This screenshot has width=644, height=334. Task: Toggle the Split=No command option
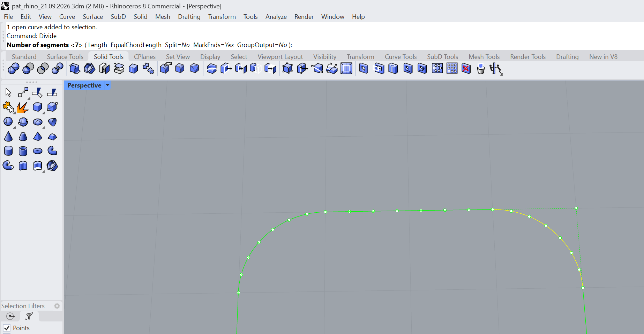coord(177,45)
